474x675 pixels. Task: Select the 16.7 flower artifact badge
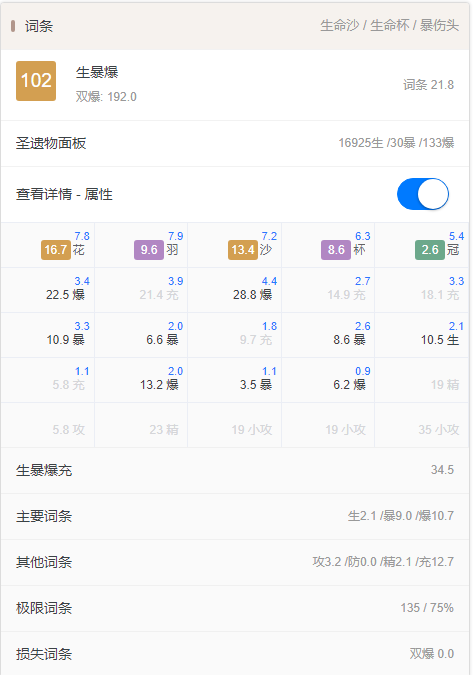pos(56,250)
